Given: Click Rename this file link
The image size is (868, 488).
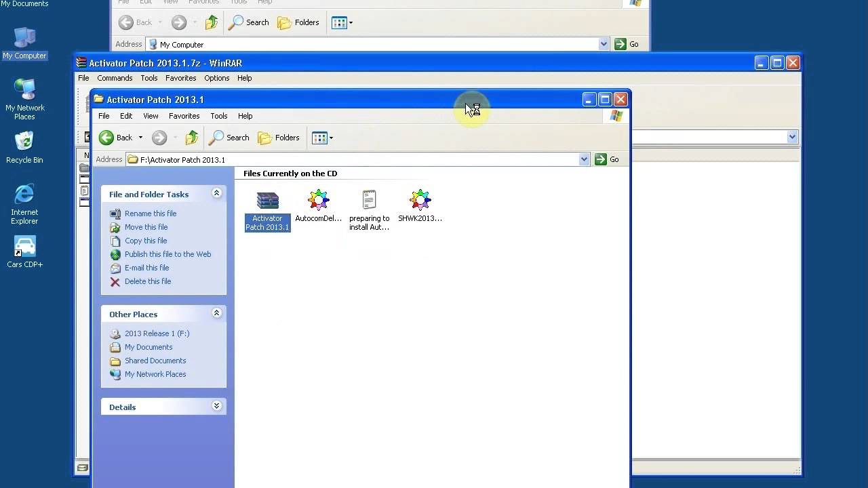Looking at the screenshot, I should (x=151, y=213).
